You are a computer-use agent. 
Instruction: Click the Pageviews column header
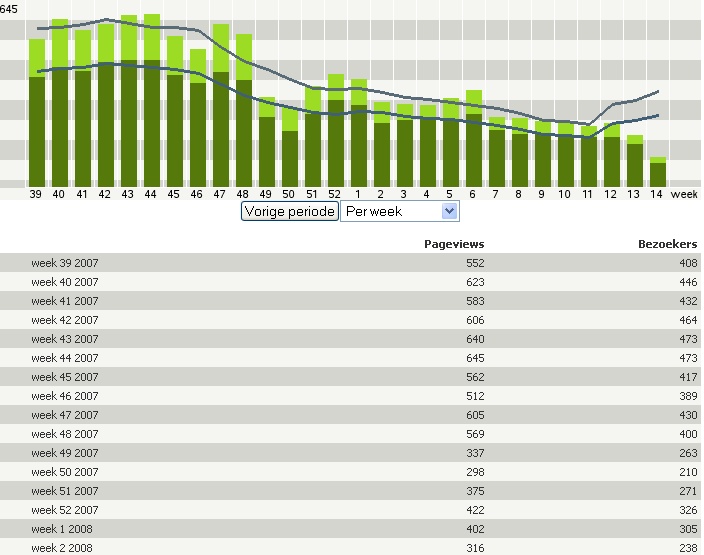[x=454, y=244]
